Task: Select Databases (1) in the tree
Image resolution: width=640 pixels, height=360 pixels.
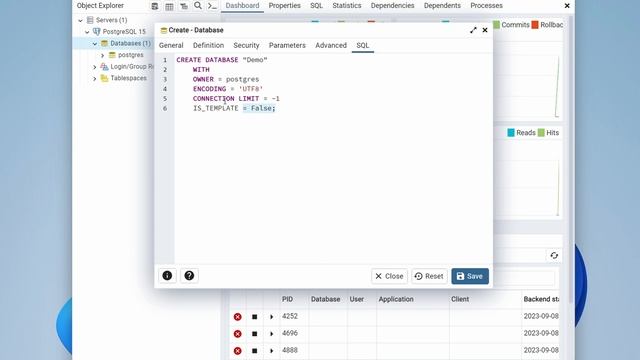Action: click(x=130, y=43)
